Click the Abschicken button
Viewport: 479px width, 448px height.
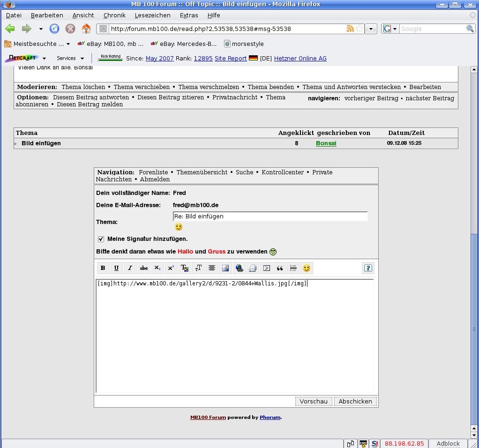click(x=355, y=401)
